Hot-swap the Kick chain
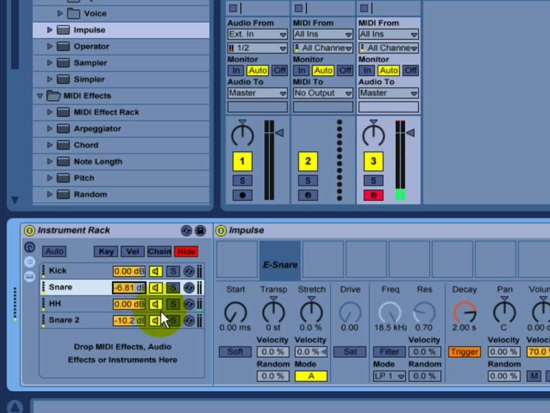The image size is (550, 413). 189,271
